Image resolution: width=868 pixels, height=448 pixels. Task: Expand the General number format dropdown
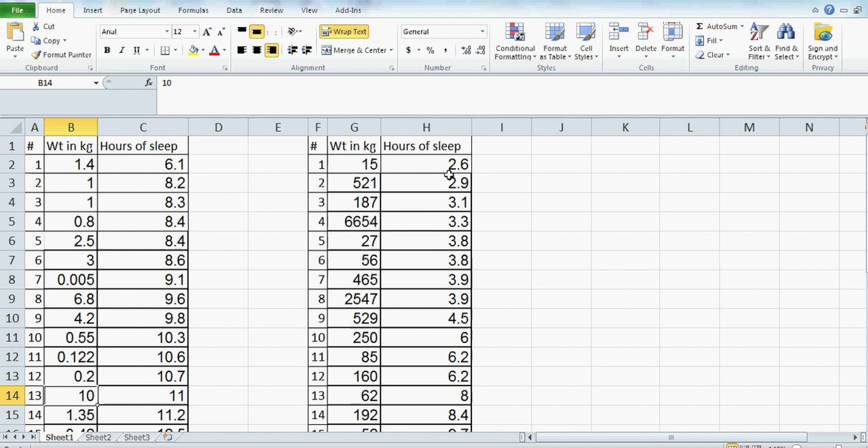tap(482, 32)
